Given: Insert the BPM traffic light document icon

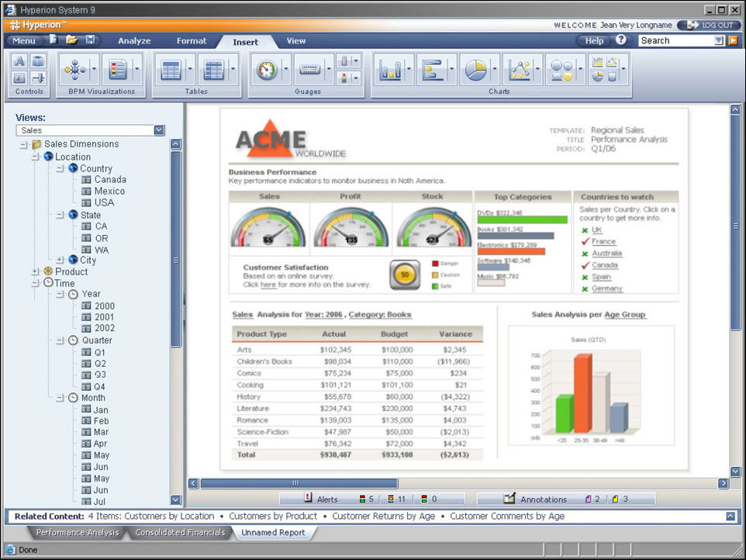Looking at the screenshot, I should 117,70.
